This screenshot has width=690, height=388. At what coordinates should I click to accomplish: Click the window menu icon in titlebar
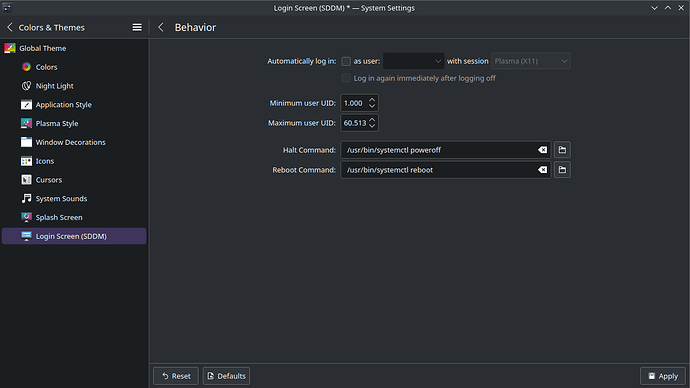7,7
